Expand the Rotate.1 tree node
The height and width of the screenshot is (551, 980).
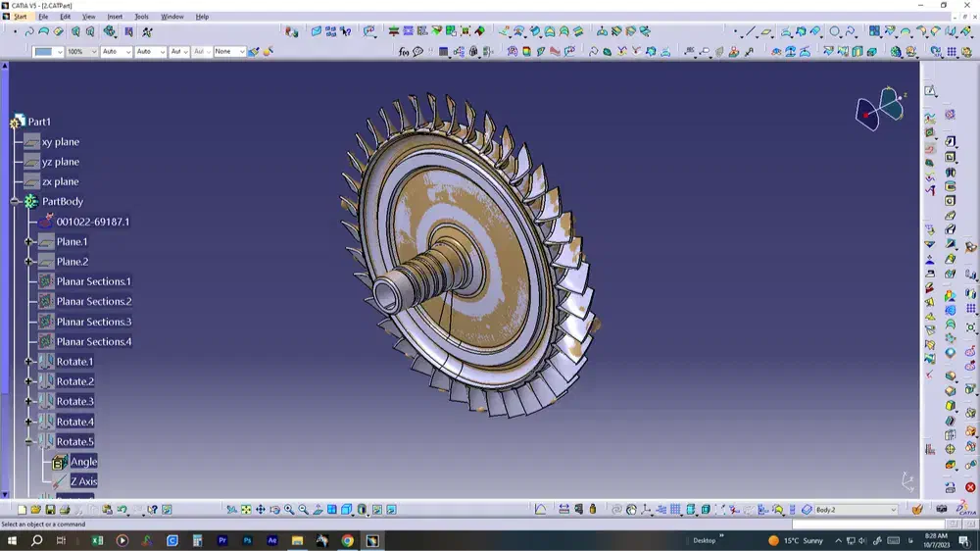29,362
